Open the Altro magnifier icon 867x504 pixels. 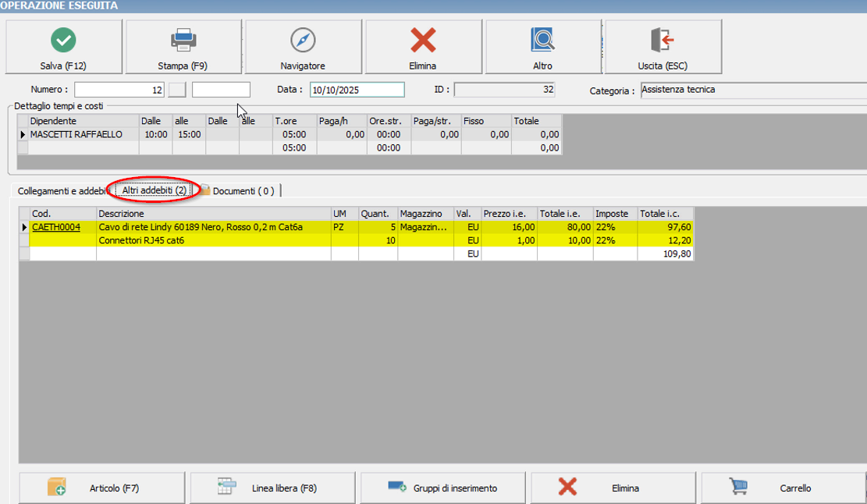(542, 40)
